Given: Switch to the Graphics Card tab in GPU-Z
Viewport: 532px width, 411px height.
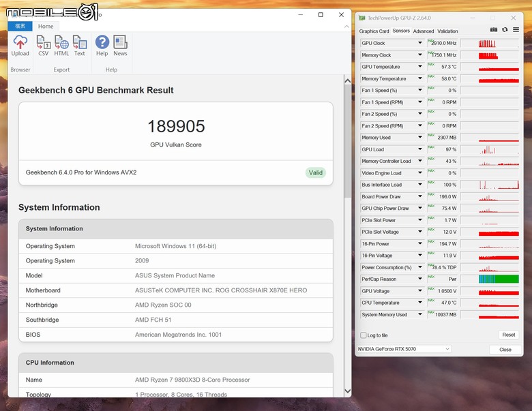Looking at the screenshot, I should (374, 31).
